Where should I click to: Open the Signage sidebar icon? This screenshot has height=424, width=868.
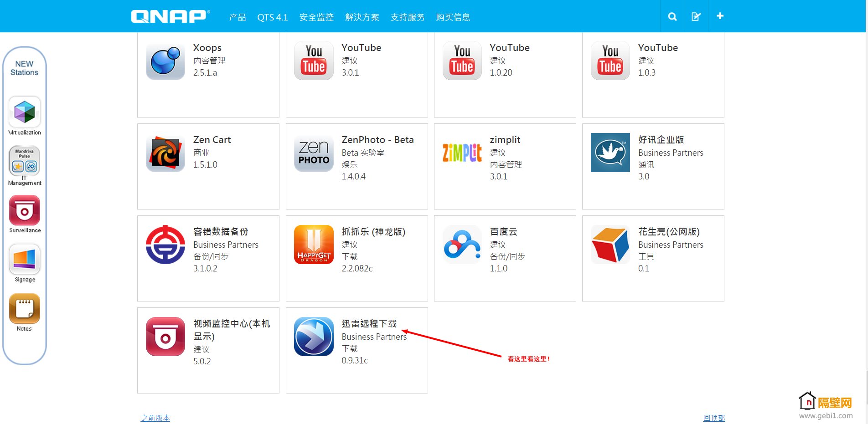click(x=25, y=259)
